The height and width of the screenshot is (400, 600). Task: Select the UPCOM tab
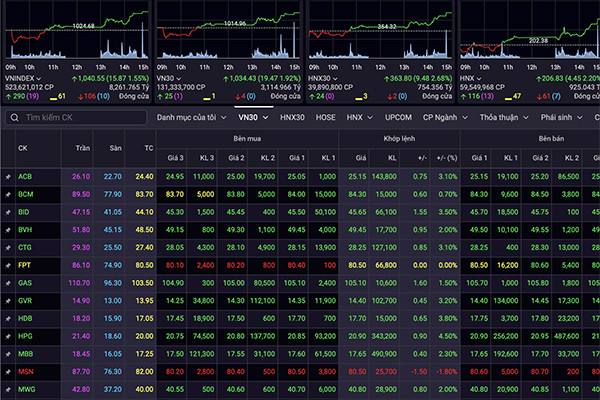click(396, 117)
